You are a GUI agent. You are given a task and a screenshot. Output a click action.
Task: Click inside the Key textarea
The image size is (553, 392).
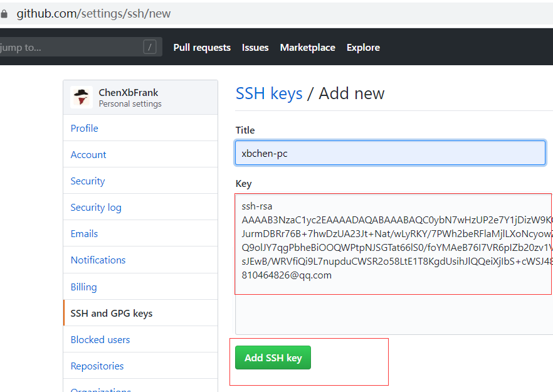coord(394,264)
